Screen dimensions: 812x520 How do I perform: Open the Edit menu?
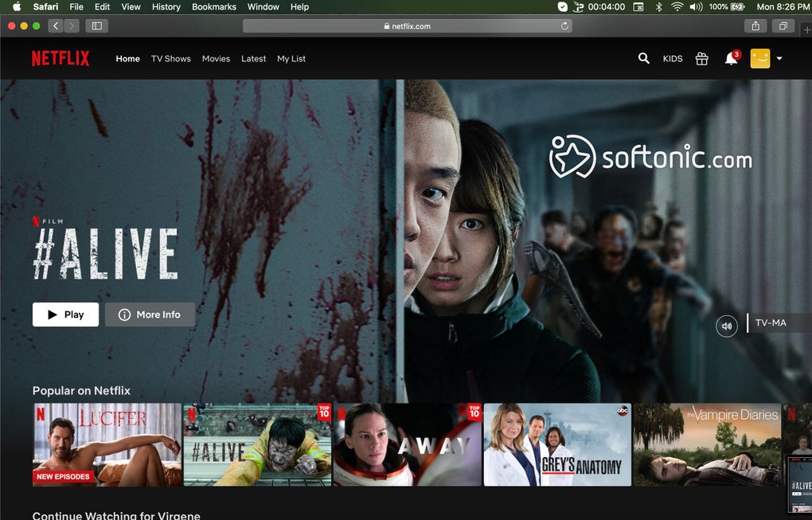click(x=102, y=6)
